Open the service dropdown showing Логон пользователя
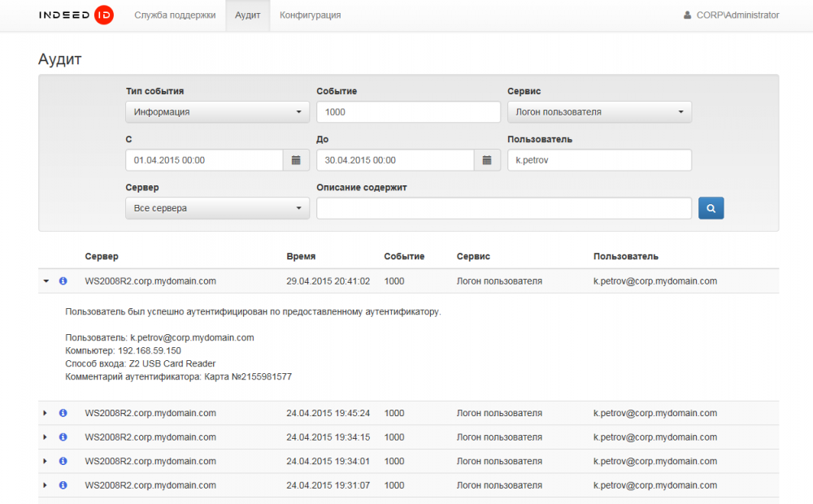The height and width of the screenshot is (504, 813). [599, 112]
